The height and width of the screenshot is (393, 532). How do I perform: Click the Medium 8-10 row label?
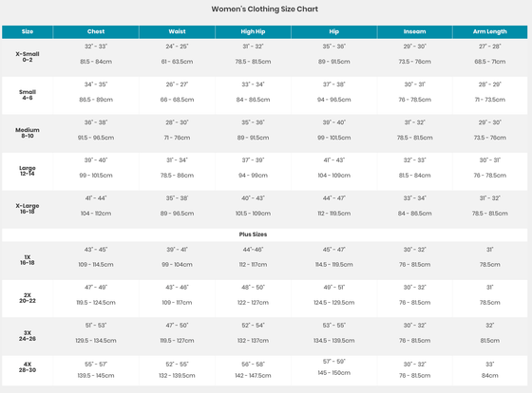pyautogui.click(x=28, y=133)
